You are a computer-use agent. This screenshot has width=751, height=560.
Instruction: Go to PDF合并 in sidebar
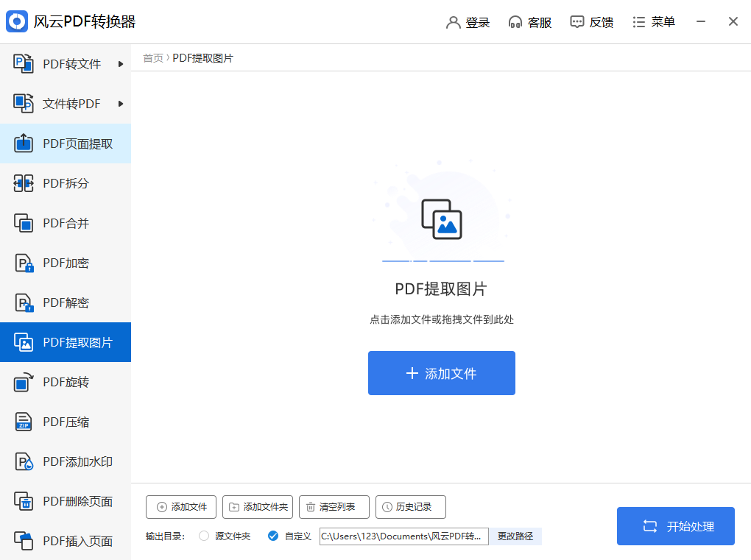click(x=66, y=223)
